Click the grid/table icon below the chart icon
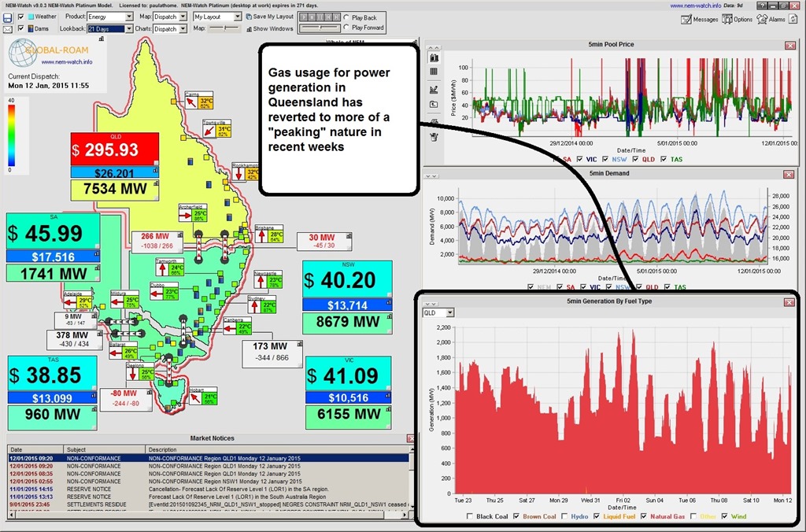 tap(434, 72)
